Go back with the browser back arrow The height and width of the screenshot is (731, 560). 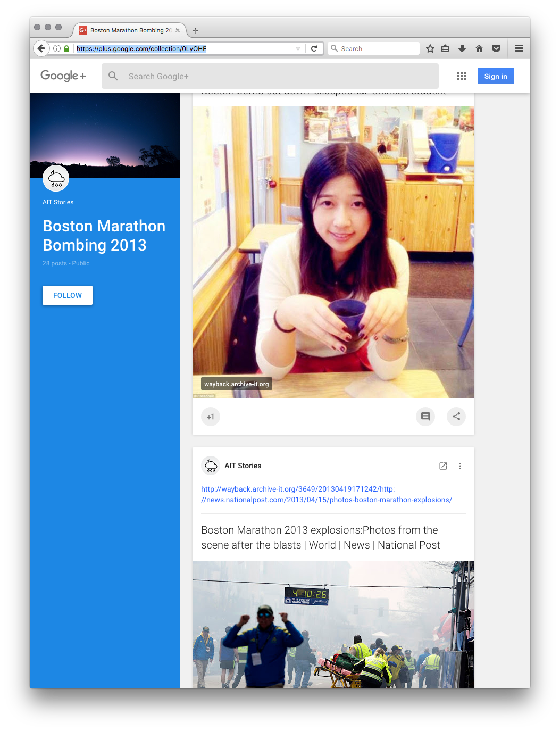coord(41,48)
